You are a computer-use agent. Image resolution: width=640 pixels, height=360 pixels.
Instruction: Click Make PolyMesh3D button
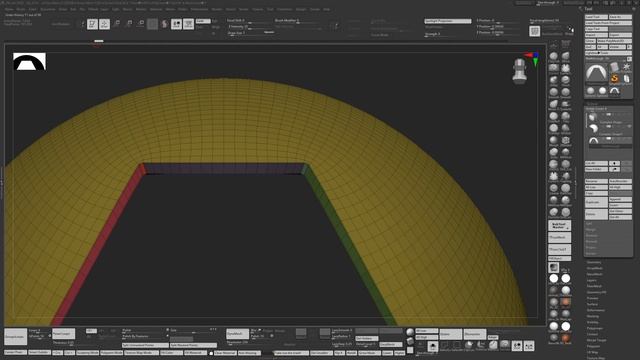pos(614,41)
